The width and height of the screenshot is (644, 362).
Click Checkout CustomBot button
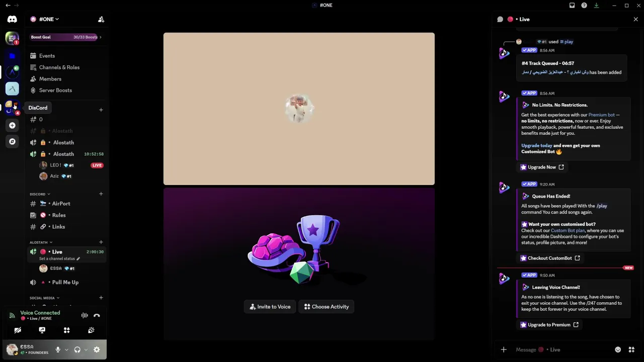point(550,258)
